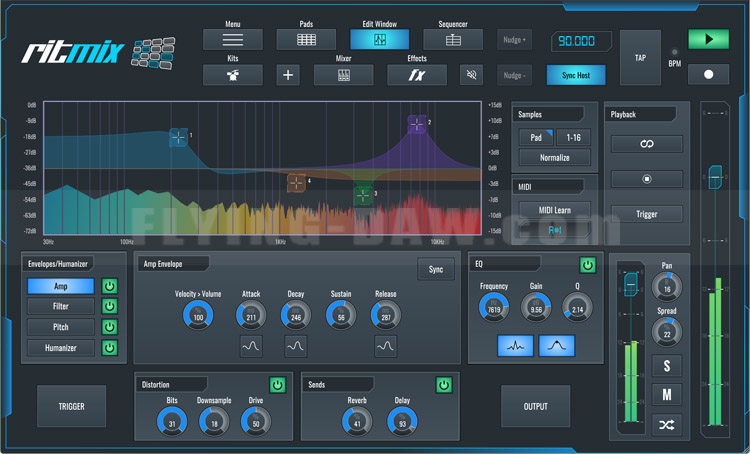The image size is (750, 454).
Task: Select Decay curve shape icon
Action: click(x=296, y=346)
